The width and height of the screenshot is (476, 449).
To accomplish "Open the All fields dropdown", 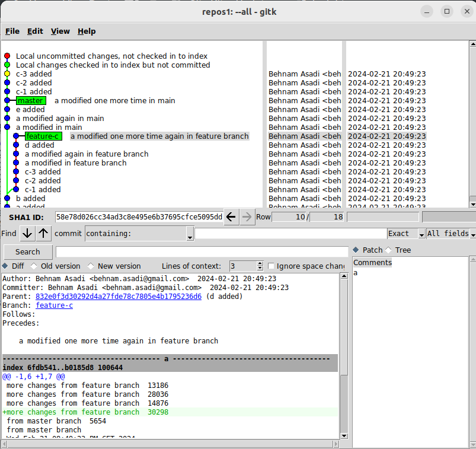I will click(x=450, y=234).
